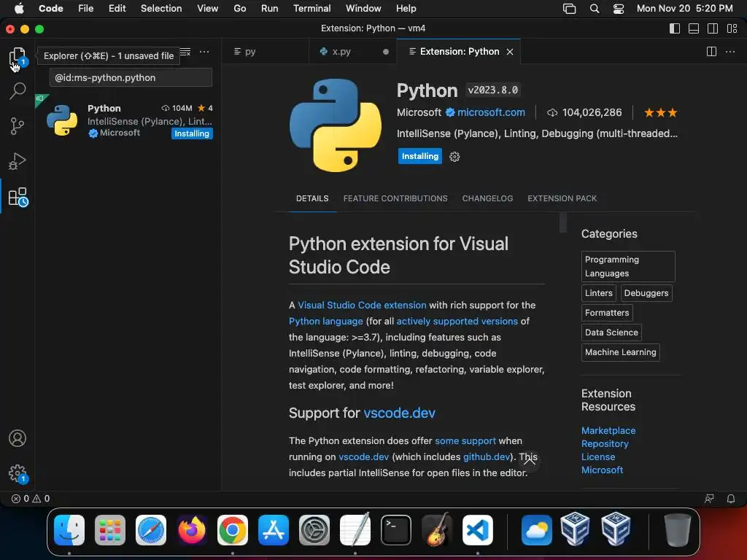Open the Explorer view in activity bar
The height and width of the screenshot is (560, 747).
[18, 58]
